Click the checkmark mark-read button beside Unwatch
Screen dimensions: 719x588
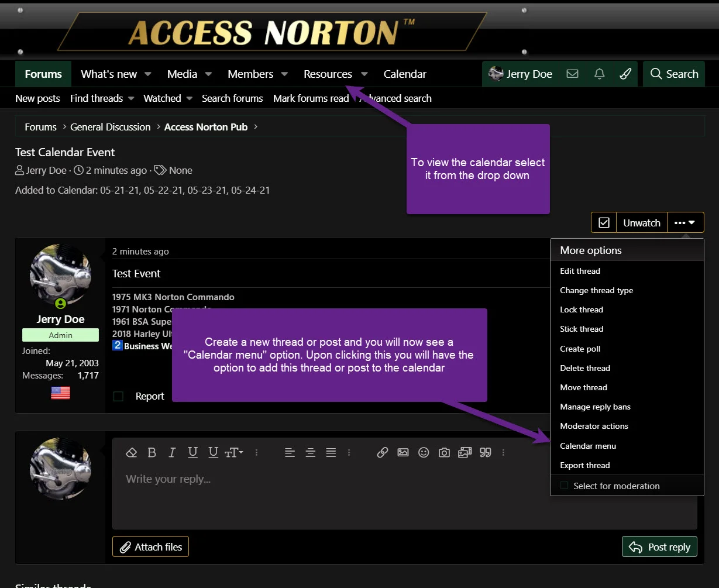[604, 223]
